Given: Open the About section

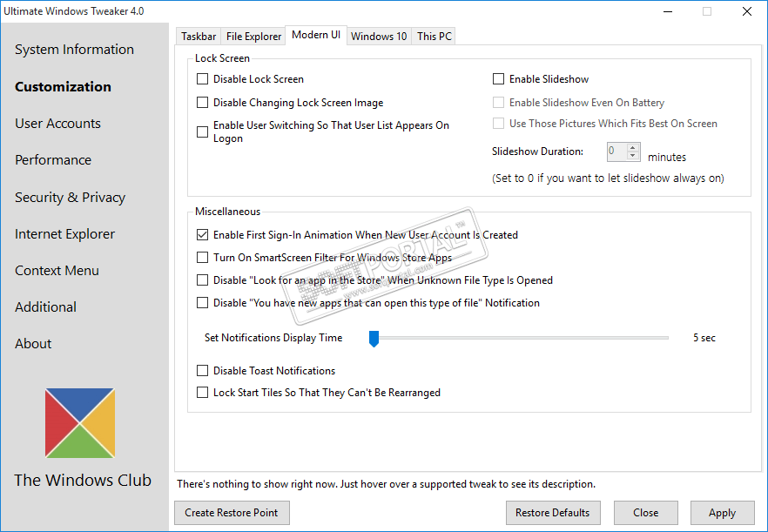Looking at the screenshot, I should click(x=33, y=344).
